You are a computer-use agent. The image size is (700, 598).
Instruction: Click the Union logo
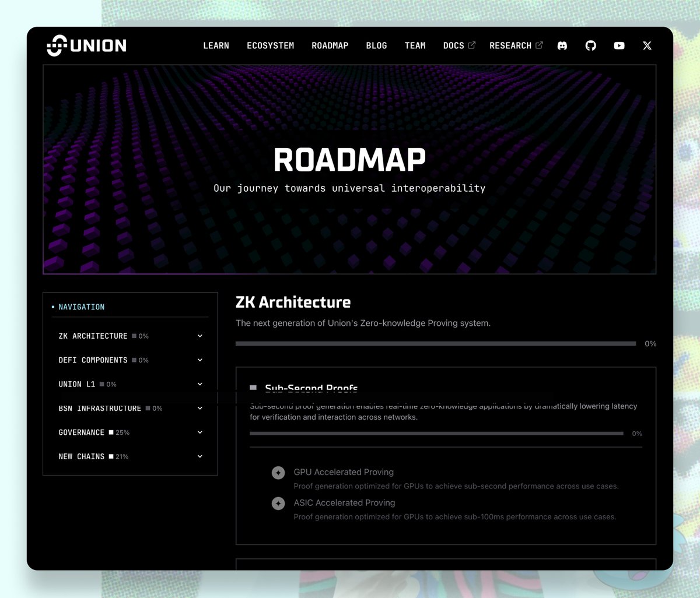(x=86, y=45)
